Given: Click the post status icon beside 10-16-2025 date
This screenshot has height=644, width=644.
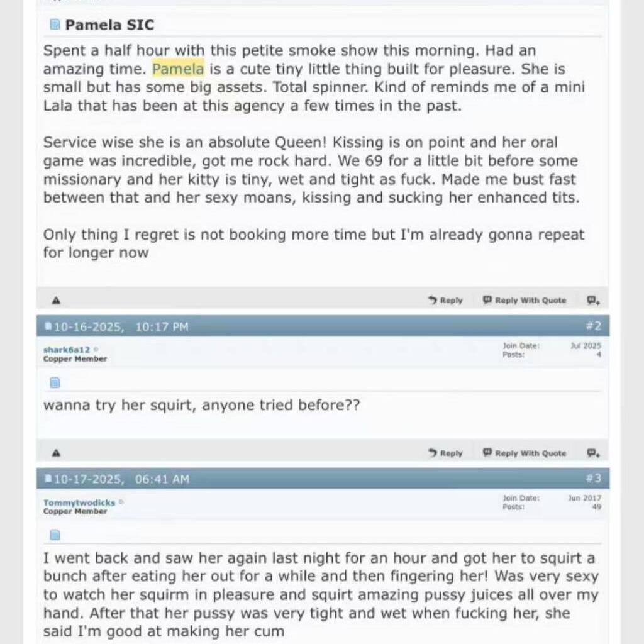Looking at the screenshot, I should point(48,326).
